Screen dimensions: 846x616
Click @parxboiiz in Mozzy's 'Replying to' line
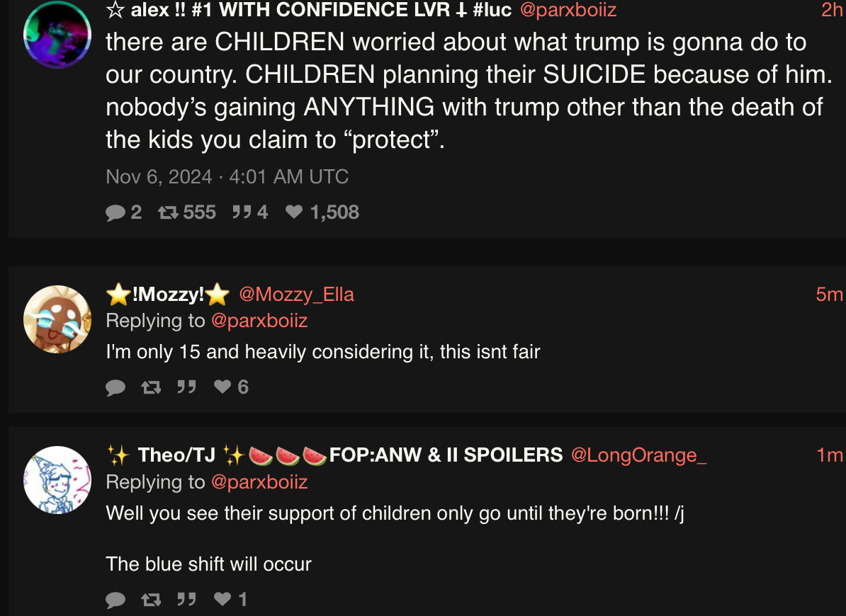tap(259, 321)
